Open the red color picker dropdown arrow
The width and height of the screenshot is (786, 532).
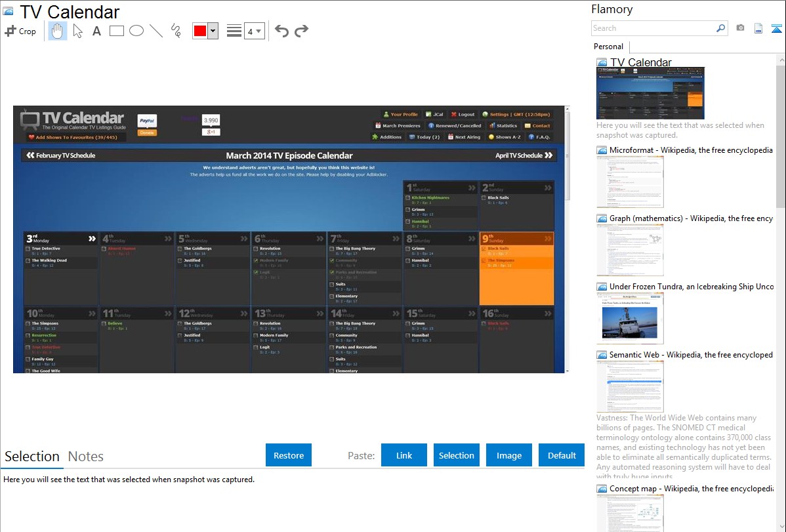click(x=213, y=31)
